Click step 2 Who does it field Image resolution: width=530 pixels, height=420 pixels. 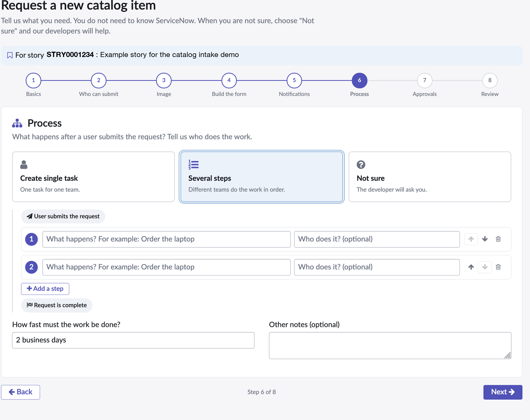coord(377,267)
